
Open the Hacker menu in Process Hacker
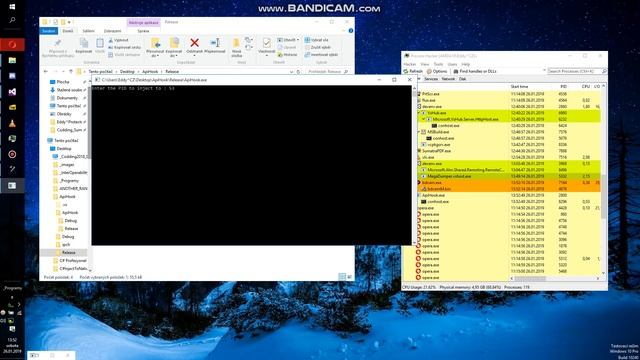point(409,64)
